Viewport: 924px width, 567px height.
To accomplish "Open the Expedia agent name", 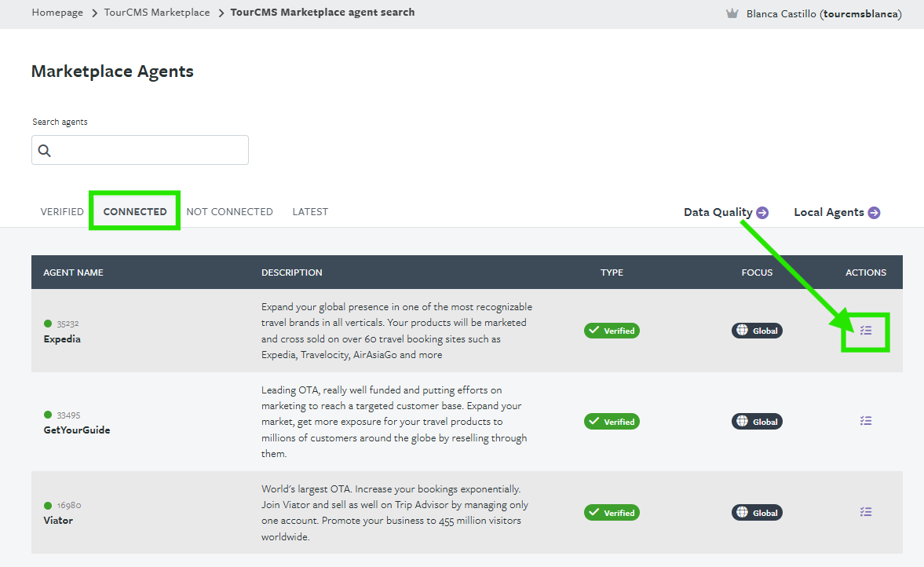I will coord(62,339).
